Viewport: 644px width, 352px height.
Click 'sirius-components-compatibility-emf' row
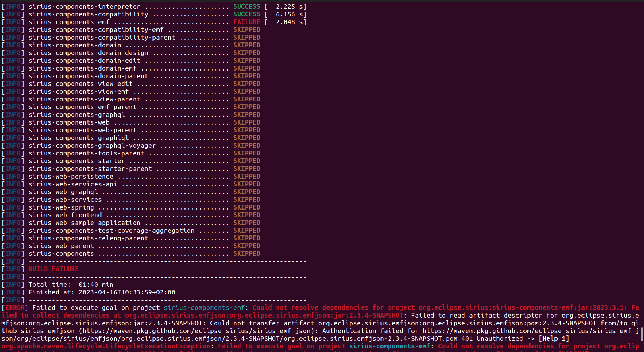point(131,30)
